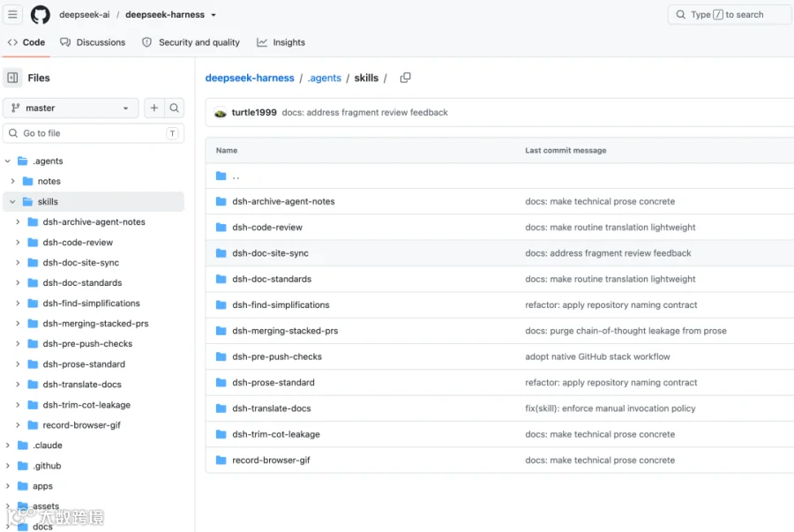Click the dsh-pre-push-checks folder icon in table
Viewport: 794px width, 532px height.
[221, 356]
